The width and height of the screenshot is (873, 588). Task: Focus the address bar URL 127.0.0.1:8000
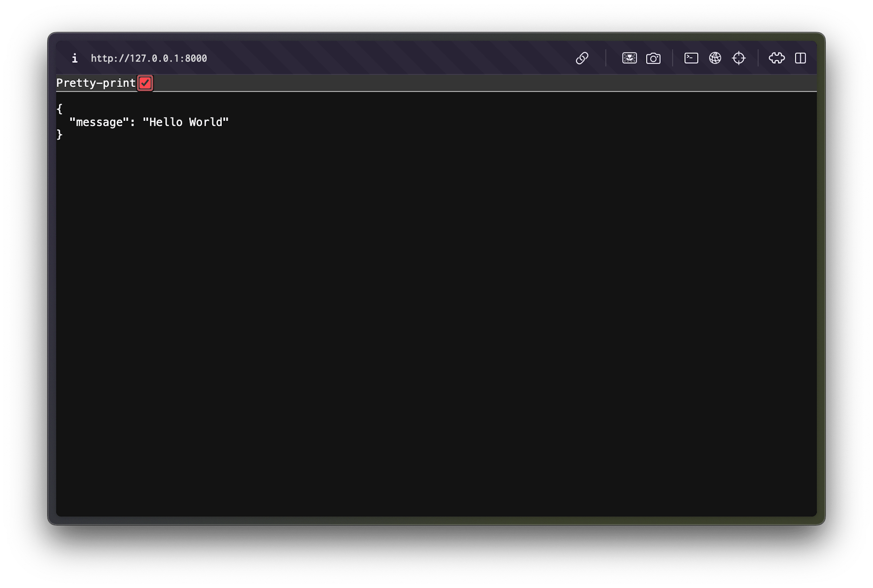[149, 58]
